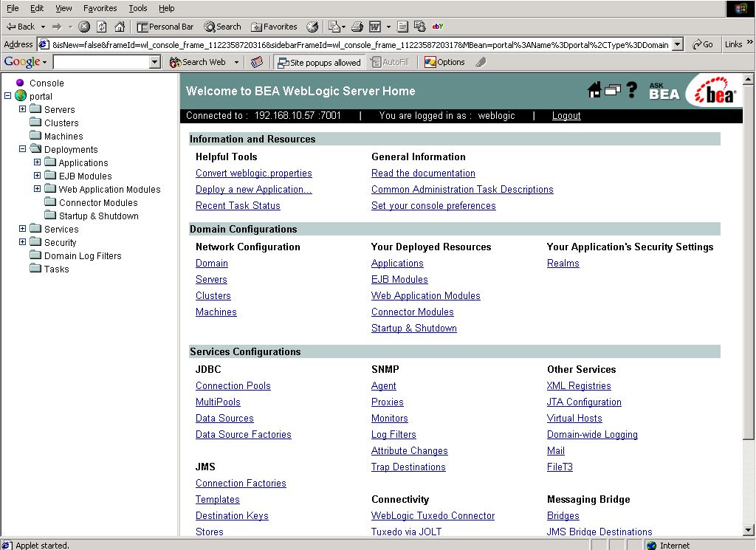Open the Favorites toolbar button
This screenshot has width=756, height=550.
click(x=274, y=27)
